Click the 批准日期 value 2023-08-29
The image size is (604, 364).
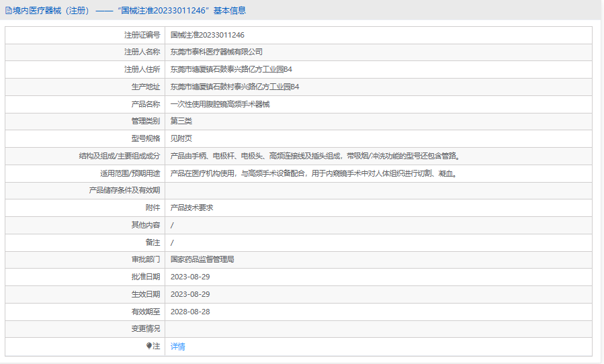tap(190, 277)
